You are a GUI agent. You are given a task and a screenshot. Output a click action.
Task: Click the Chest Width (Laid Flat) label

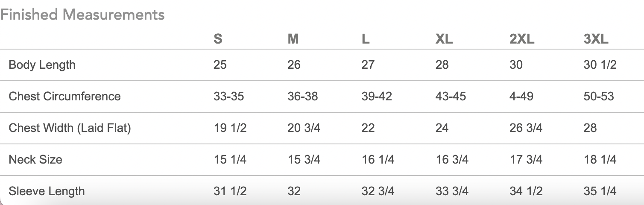(x=70, y=128)
